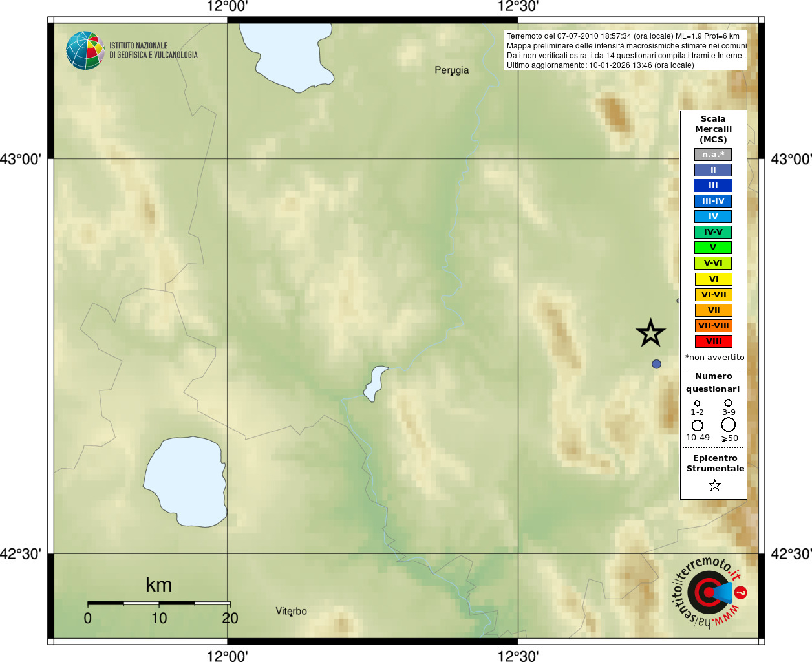Screen dimensions: 812x662
Task: Select the yellow VI intensity swatch
Action: coord(713,279)
